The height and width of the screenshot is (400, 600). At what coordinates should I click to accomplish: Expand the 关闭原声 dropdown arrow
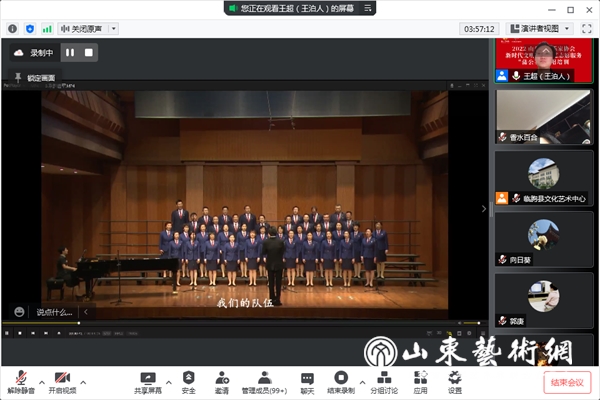pos(113,29)
